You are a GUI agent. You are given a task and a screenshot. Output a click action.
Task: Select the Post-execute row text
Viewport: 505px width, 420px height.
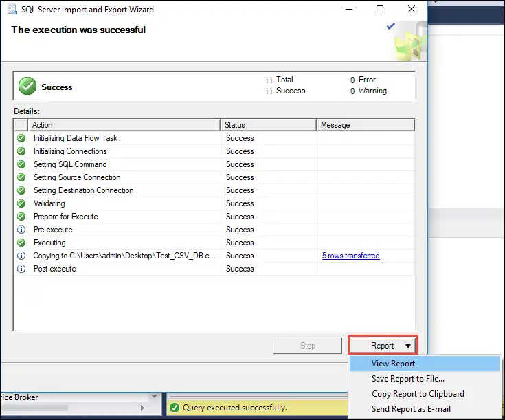pos(55,269)
